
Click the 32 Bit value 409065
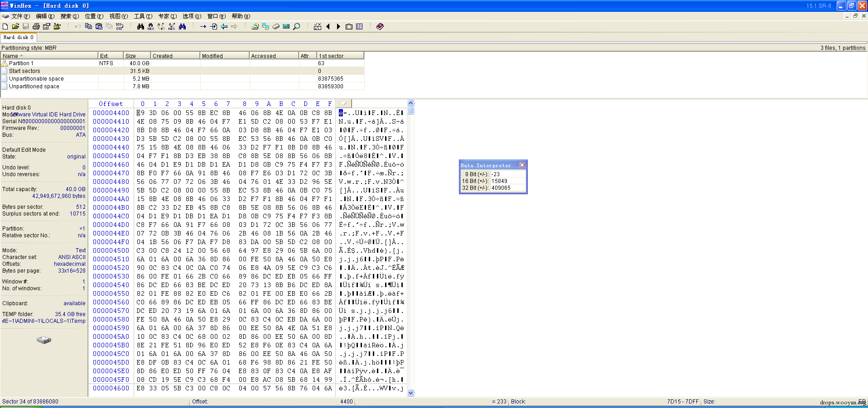(x=501, y=188)
